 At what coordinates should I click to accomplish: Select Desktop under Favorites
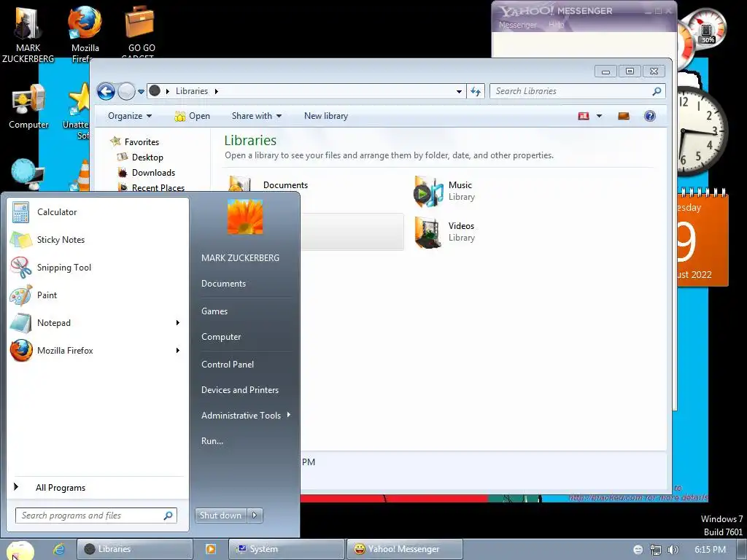[x=147, y=157]
